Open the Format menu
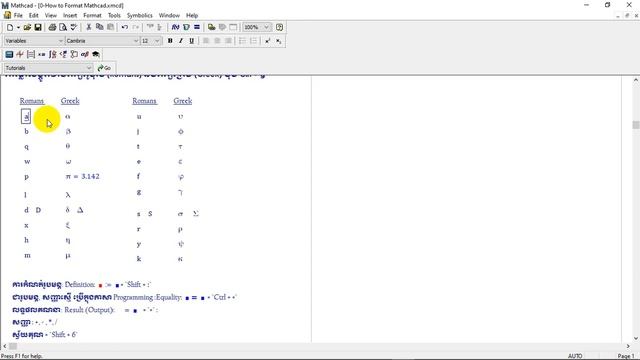 pos(92,16)
